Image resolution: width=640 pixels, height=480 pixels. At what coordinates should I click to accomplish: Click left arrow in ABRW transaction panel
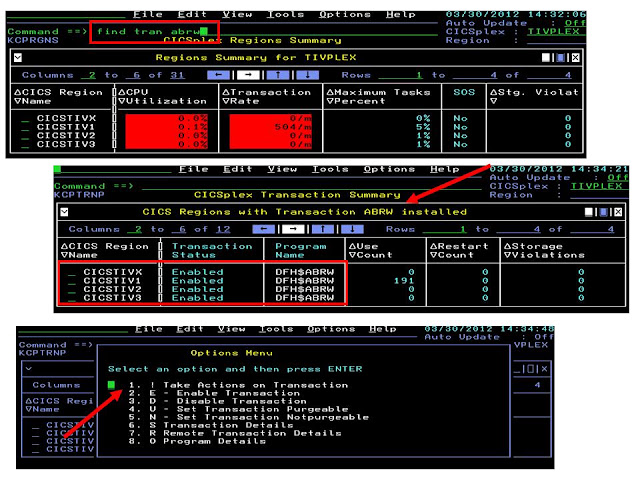(264, 229)
